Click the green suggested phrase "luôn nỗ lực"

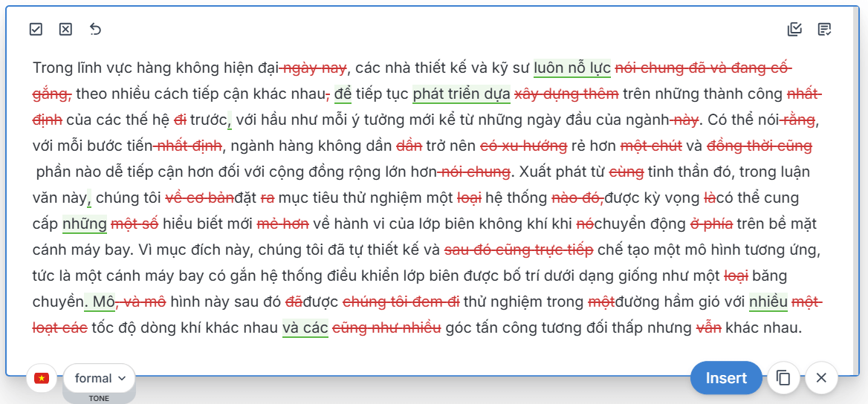[571, 68]
